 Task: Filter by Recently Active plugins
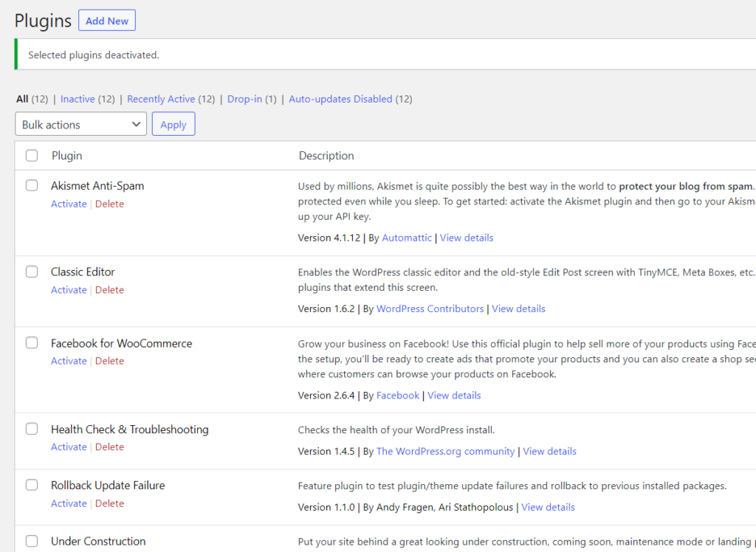(161, 99)
